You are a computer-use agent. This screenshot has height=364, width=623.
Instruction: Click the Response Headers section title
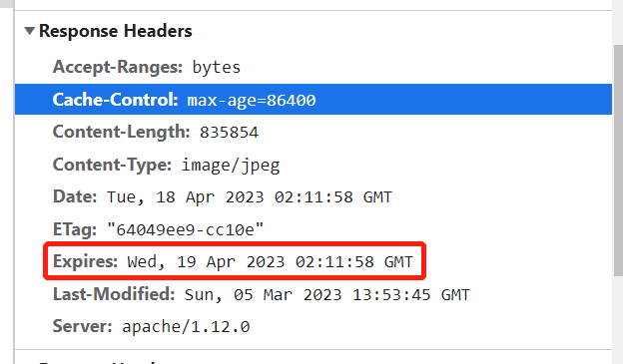point(115,31)
